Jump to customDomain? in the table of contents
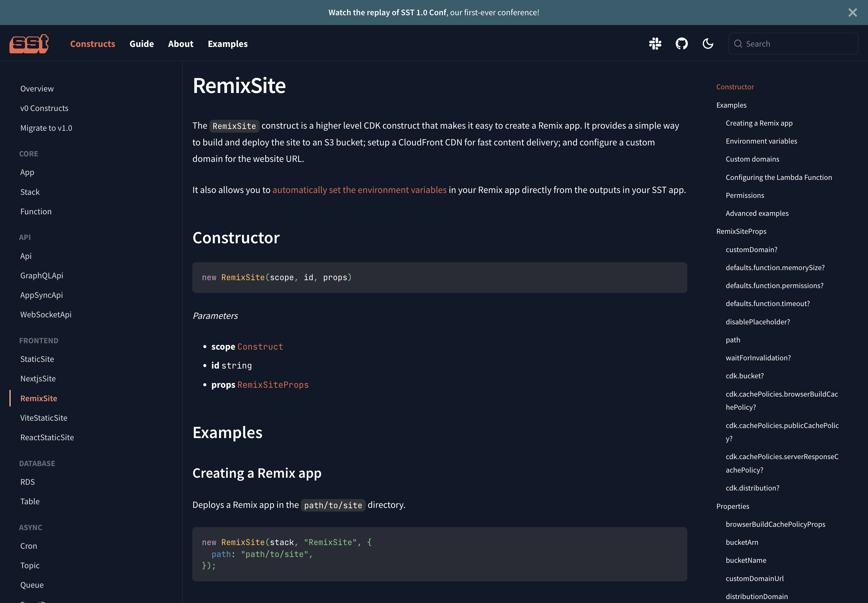This screenshot has width=868, height=603. (x=751, y=250)
